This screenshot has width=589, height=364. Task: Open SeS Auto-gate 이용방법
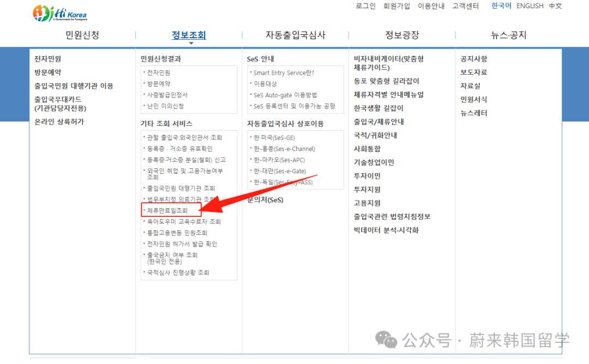click(x=285, y=95)
